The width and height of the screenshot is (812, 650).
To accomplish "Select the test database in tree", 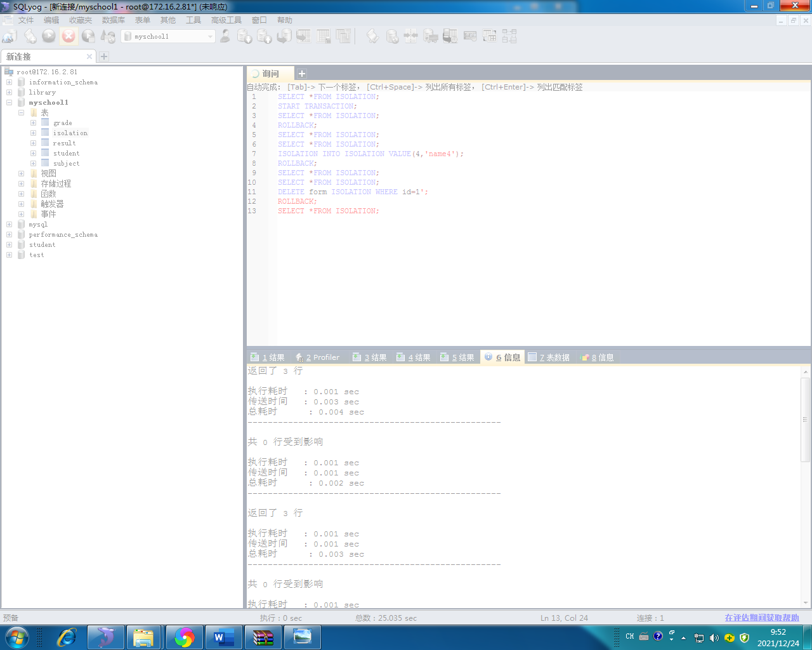I will [x=36, y=255].
